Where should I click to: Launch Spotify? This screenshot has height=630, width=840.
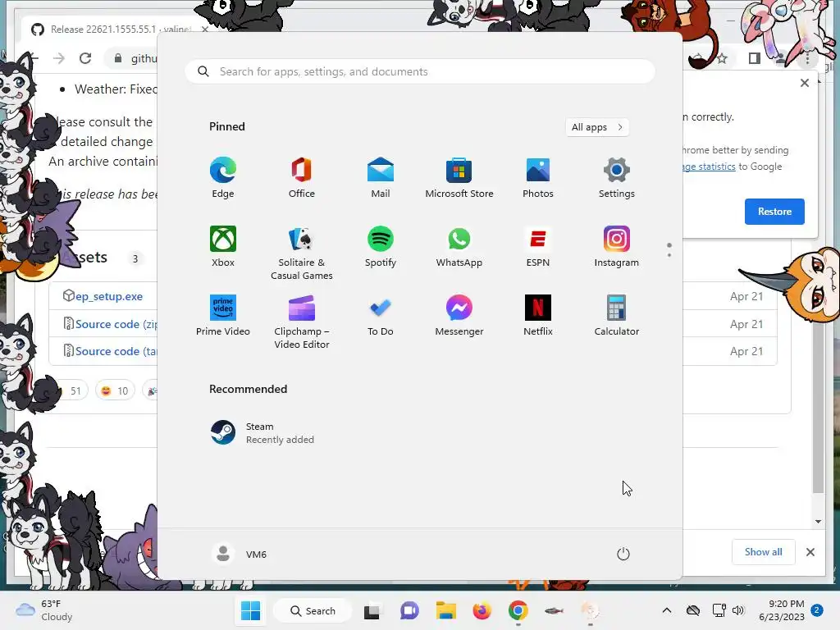pos(381,247)
